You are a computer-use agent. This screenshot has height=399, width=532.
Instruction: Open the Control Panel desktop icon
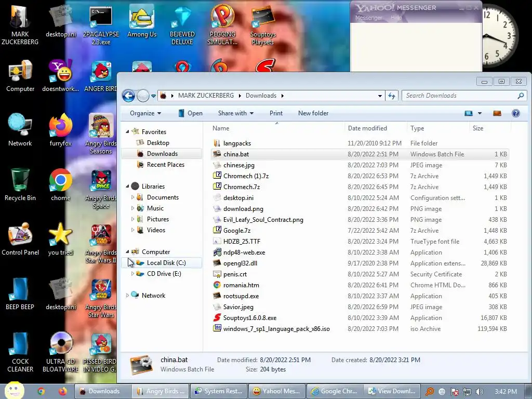(x=20, y=239)
